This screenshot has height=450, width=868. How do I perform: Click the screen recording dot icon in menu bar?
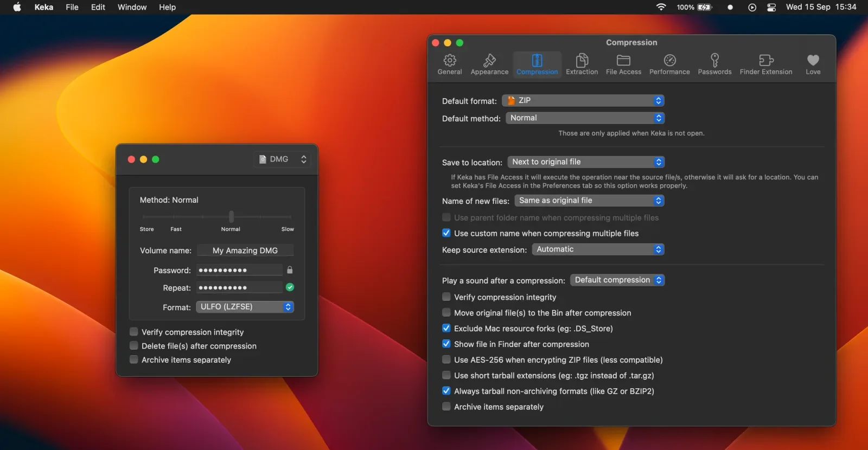pyautogui.click(x=730, y=7)
